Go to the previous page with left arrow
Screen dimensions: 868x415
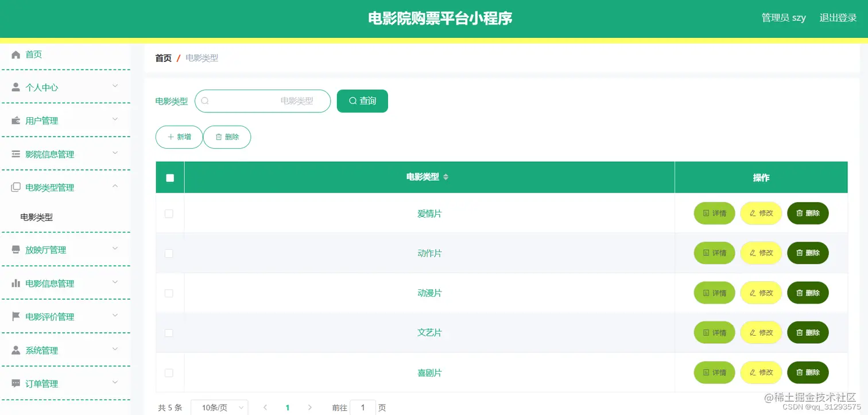pyautogui.click(x=265, y=408)
